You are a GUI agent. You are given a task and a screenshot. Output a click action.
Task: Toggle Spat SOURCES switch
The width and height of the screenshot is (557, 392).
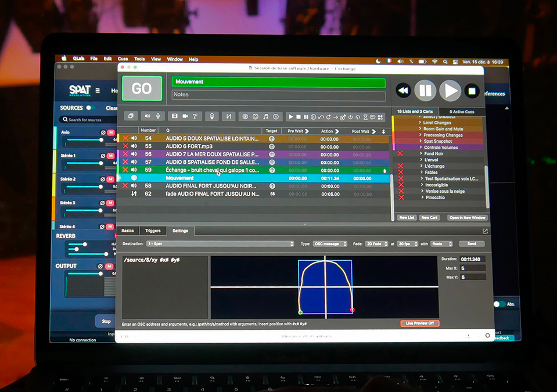pyautogui.click(x=90, y=107)
